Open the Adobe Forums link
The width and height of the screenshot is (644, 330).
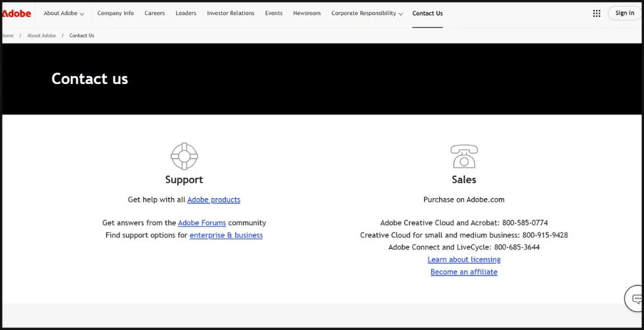coord(202,223)
